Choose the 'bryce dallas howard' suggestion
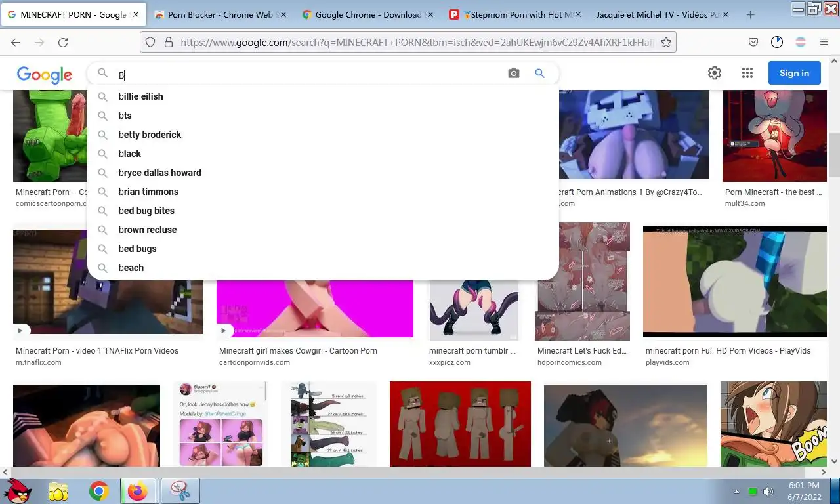The width and height of the screenshot is (840, 504). tap(323, 173)
